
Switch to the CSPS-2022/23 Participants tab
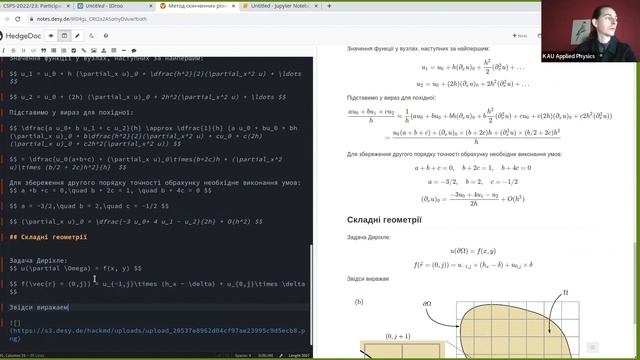33,6
